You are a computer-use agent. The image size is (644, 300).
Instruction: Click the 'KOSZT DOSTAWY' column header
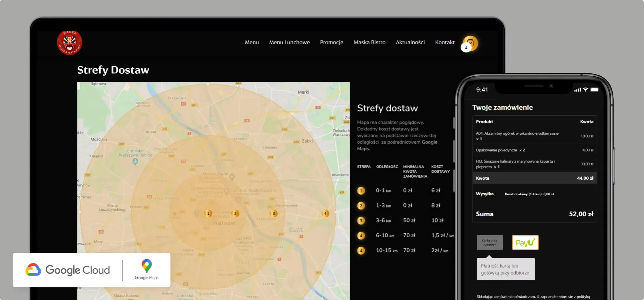[440, 169]
